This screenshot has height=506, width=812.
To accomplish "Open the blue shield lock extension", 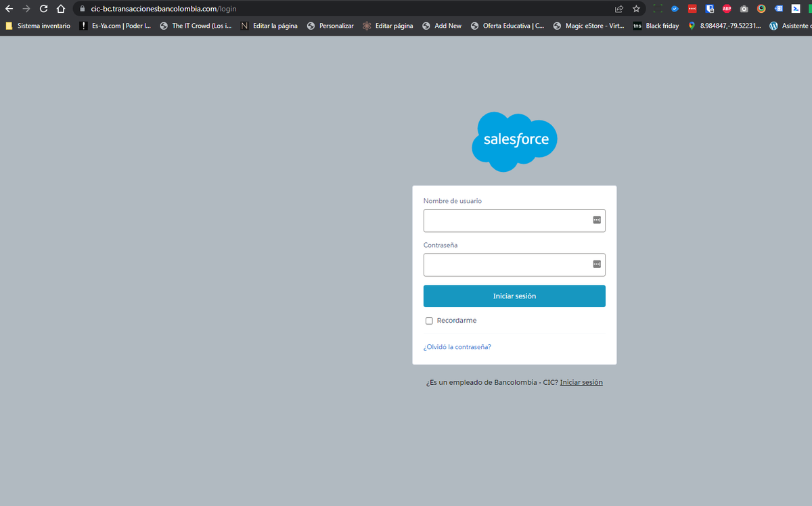I will click(710, 9).
